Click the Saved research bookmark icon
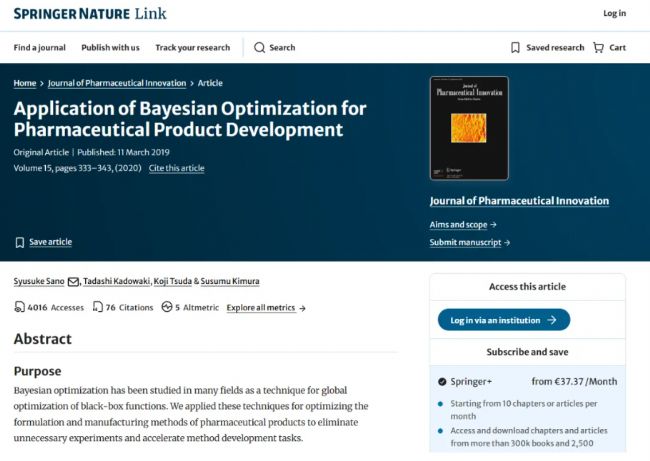The width and height of the screenshot is (650, 461). point(515,48)
